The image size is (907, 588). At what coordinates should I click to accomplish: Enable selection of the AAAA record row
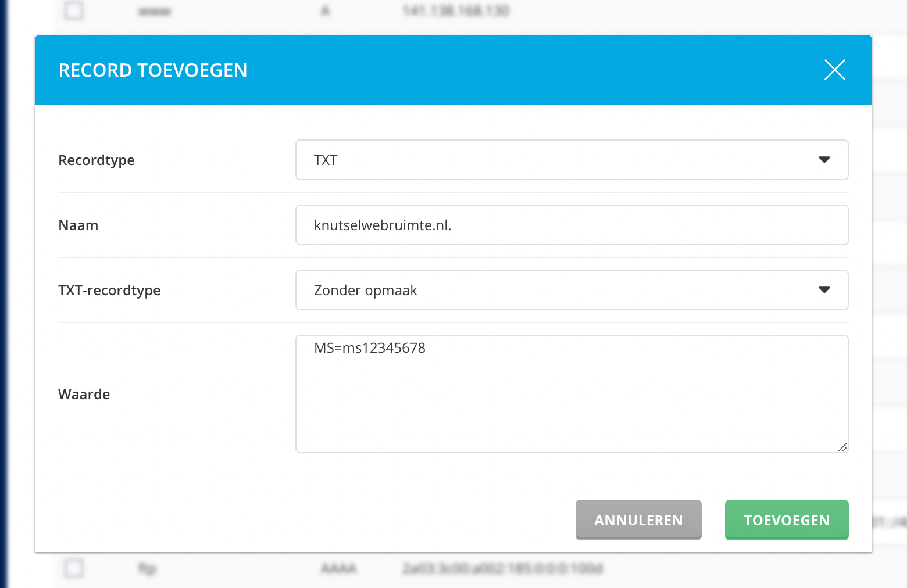pyautogui.click(x=73, y=568)
